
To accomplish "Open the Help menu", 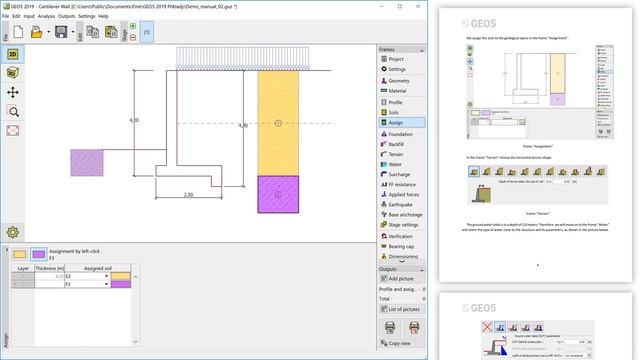I will coord(103,16).
